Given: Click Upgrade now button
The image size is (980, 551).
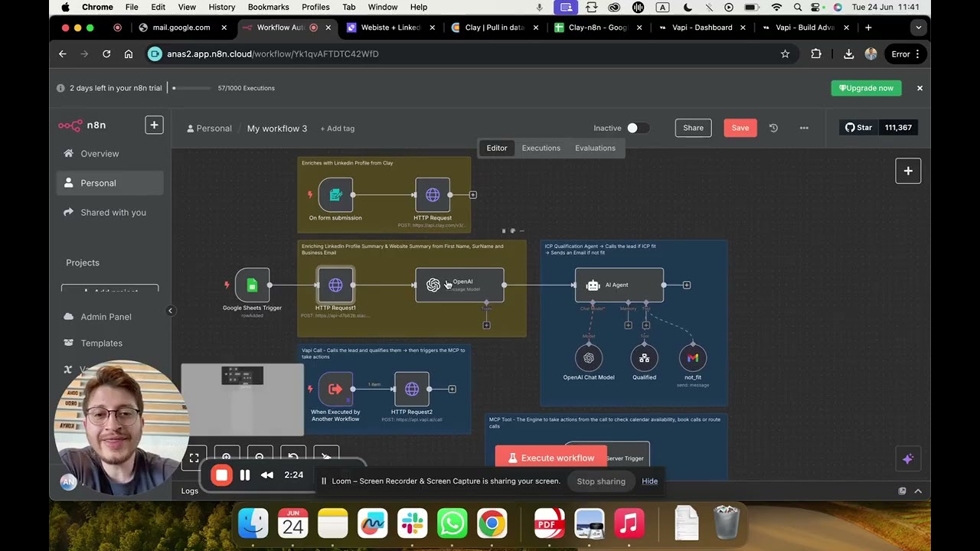Looking at the screenshot, I should (x=867, y=88).
